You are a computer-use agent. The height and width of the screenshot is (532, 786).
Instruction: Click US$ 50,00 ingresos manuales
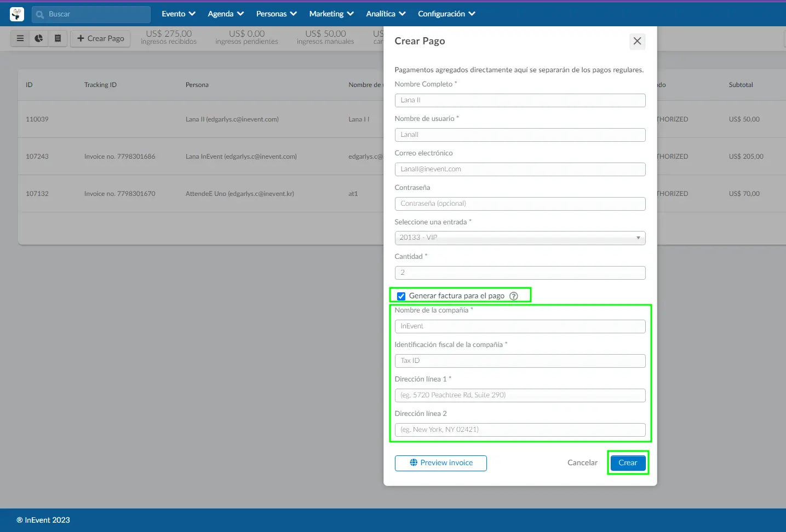tap(325, 37)
